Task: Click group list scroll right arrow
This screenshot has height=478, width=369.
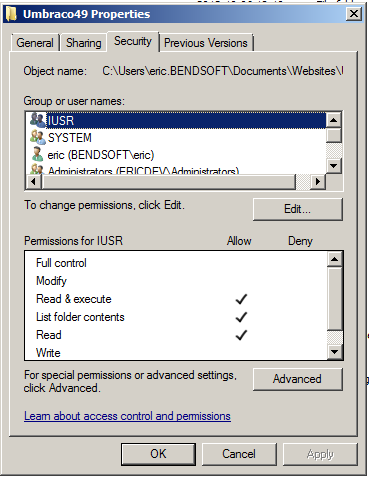Action: tap(318, 182)
